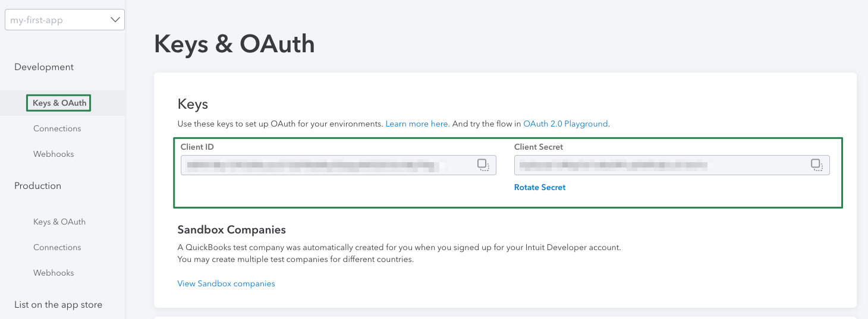Screen dimensions: 868x319
Task: Open the OAuth 2.0 Playground link
Action: pyautogui.click(x=565, y=124)
